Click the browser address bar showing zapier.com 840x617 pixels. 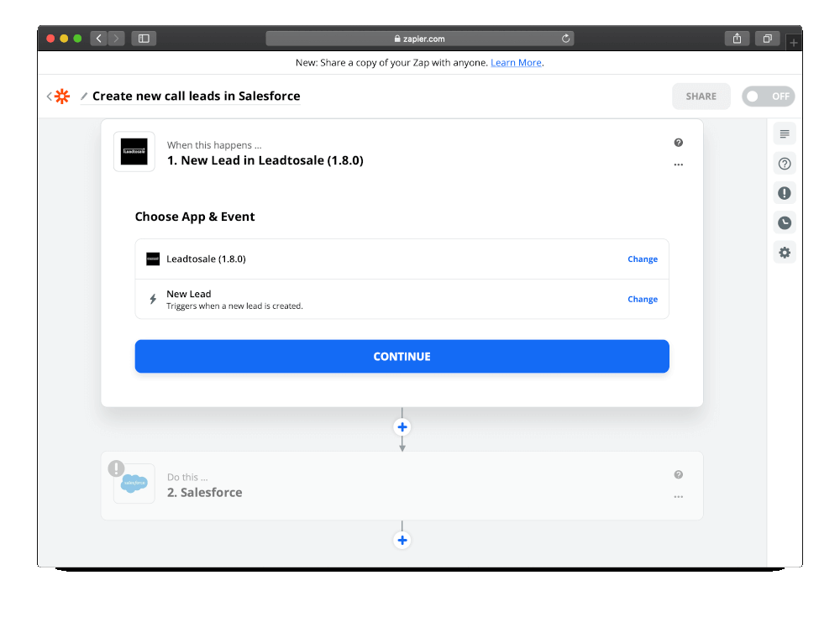pyautogui.click(x=420, y=38)
